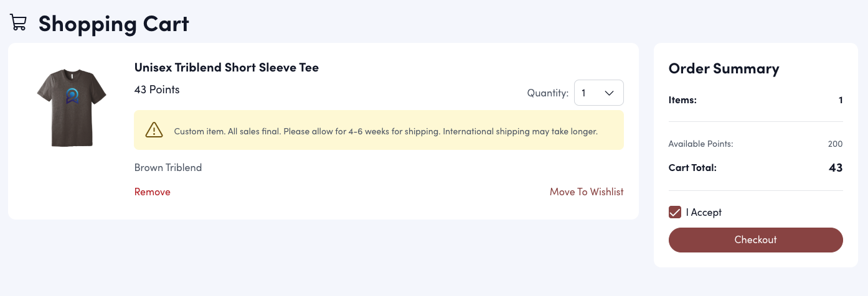
Task: Click the yellow warning triangle icon
Action: [154, 130]
